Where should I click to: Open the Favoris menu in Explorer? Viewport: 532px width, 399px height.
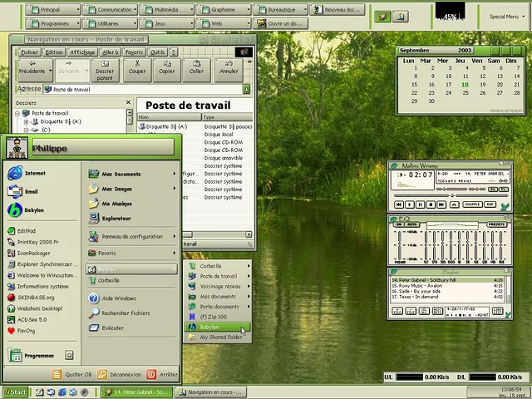tap(134, 52)
